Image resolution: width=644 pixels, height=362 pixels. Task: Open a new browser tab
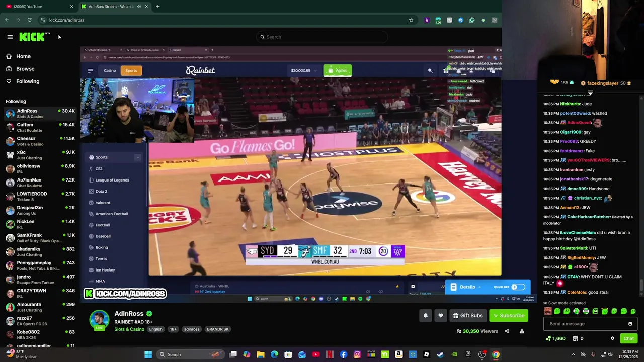(x=157, y=7)
